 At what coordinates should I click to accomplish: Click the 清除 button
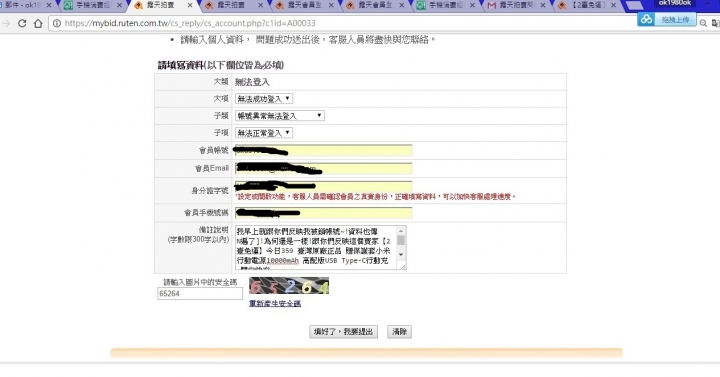pos(399,332)
